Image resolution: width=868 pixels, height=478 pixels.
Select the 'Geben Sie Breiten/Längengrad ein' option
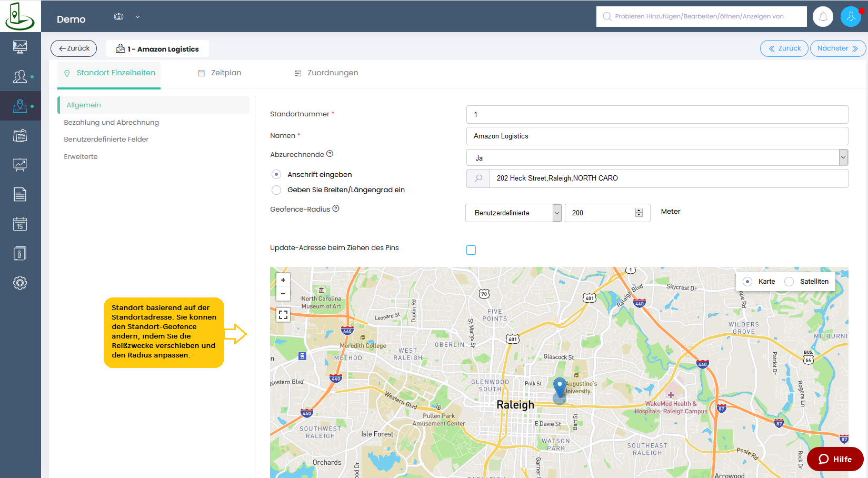276,190
